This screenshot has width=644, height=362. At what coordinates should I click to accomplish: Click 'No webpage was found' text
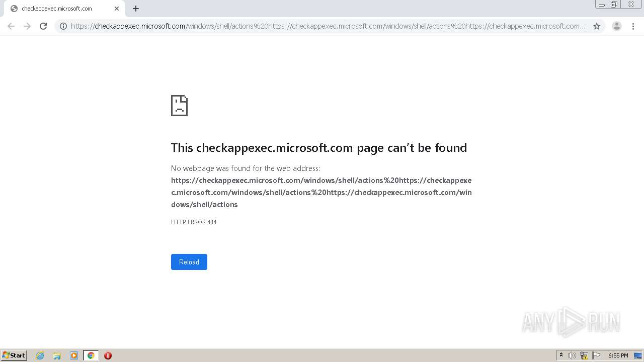[x=246, y=168]
